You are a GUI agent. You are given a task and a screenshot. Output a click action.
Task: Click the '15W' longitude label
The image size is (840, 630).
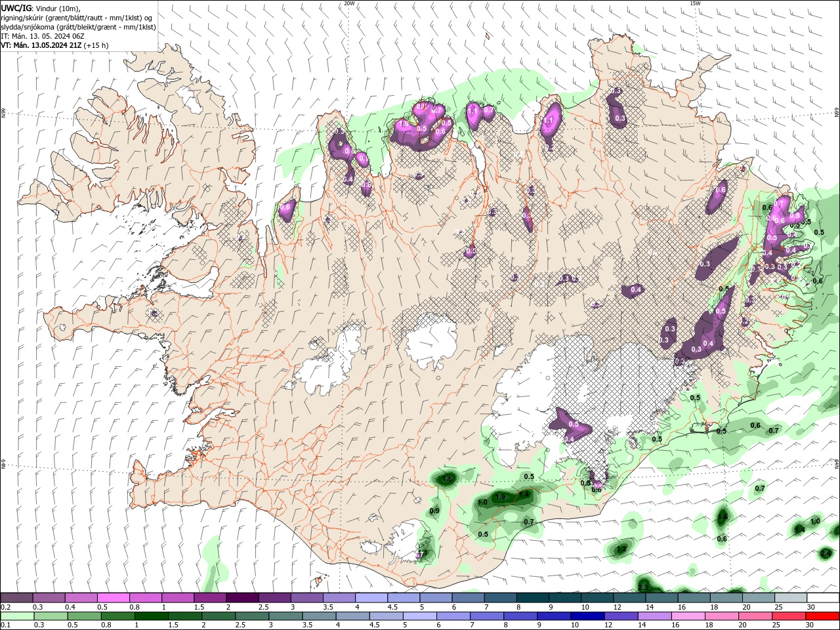(695, 3)
